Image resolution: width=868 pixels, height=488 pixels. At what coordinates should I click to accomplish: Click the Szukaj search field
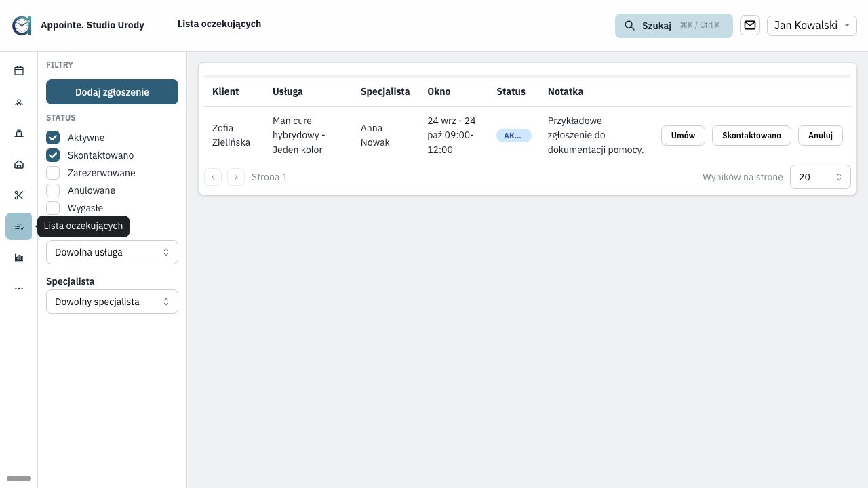(x=674, y=26)
